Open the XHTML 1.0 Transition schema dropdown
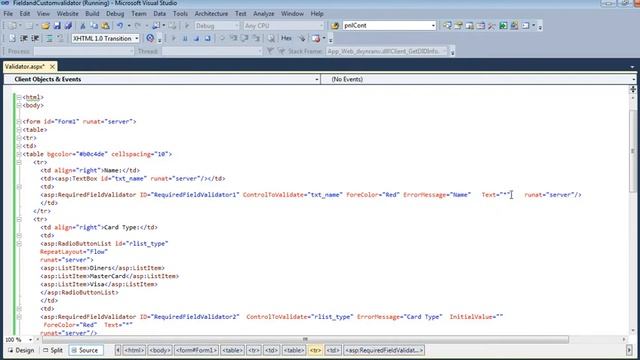Image resolution: width=640 pixels, height=360 pixels. [137, 38]
